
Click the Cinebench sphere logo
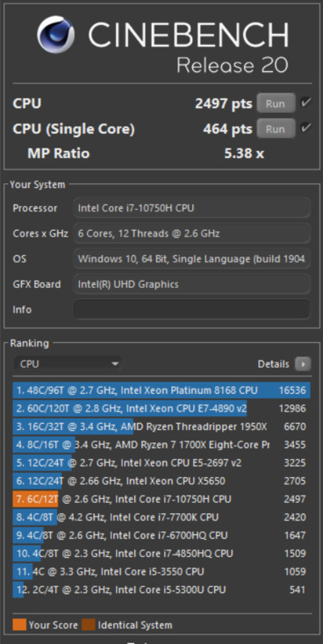(56, 35)
